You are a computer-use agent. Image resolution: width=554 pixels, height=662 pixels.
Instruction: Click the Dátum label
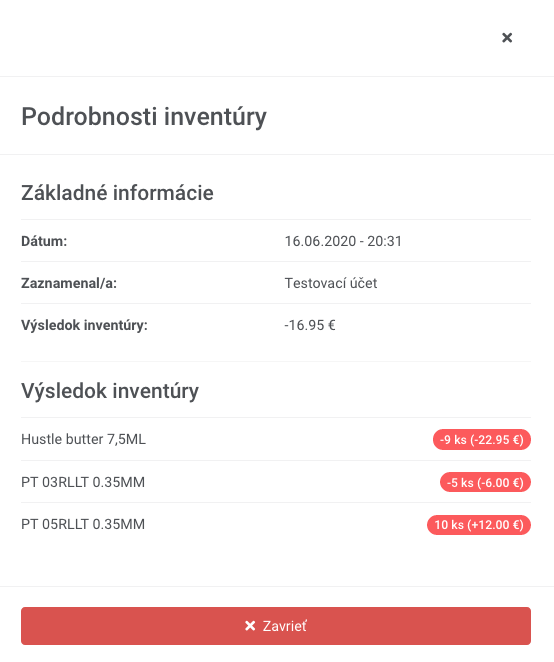(44, 241)
